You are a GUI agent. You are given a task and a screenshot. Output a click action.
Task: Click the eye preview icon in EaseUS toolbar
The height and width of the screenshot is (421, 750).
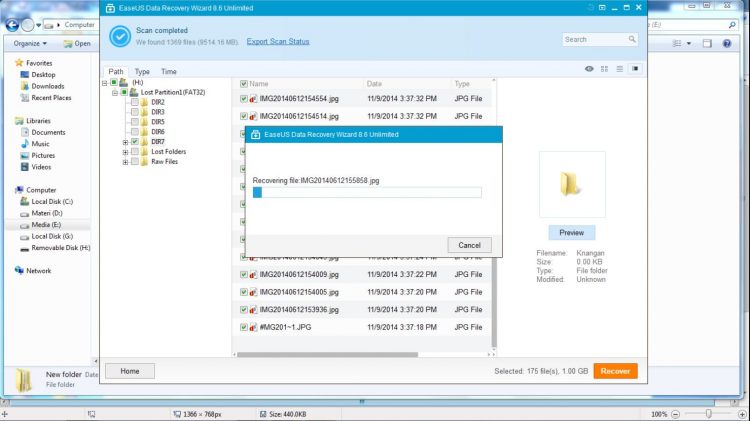pos(589,69)
